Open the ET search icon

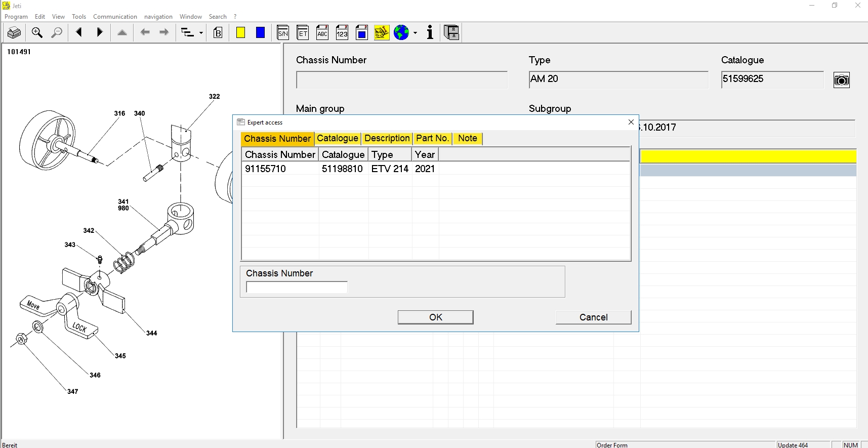(303, 33)
